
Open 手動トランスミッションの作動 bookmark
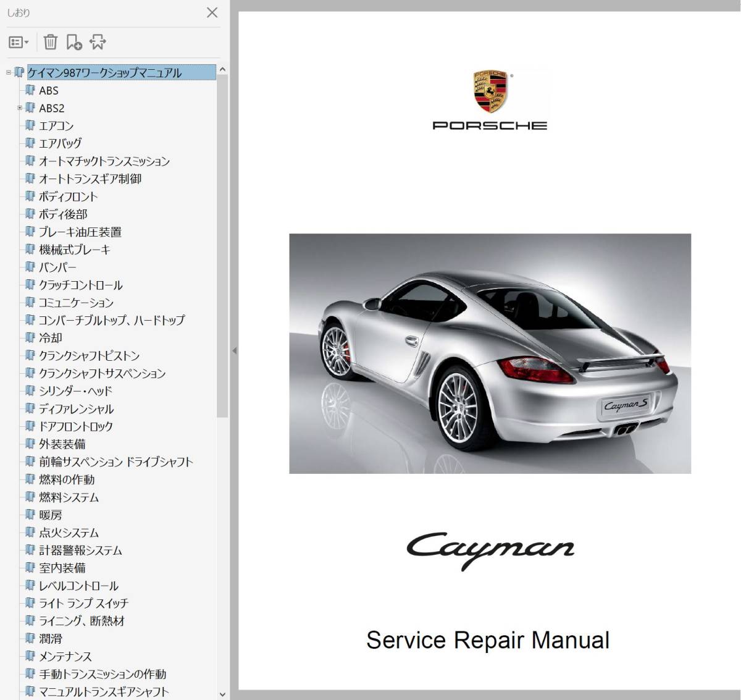click(103, 675)
